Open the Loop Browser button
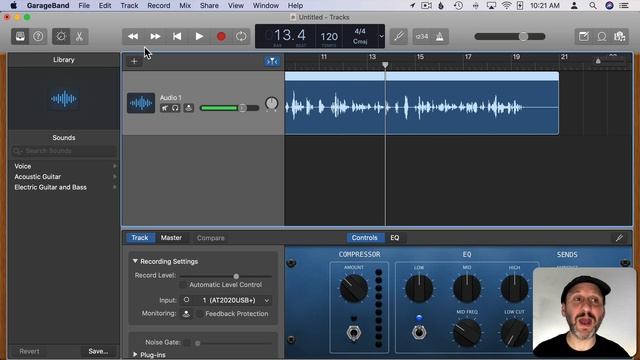The width and height of the screenshot is (640, 360). (602, 36)
